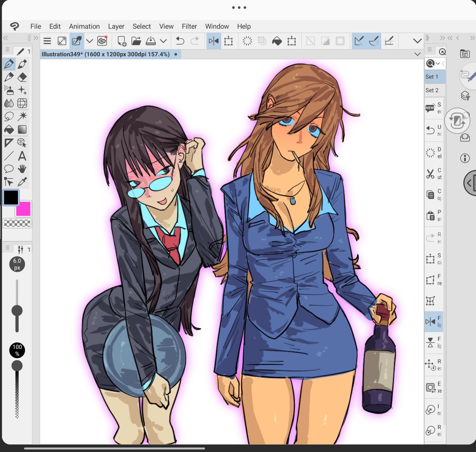Select the Frame border cursor tool
The image size is (476, 452).
[x=9, y=182]
